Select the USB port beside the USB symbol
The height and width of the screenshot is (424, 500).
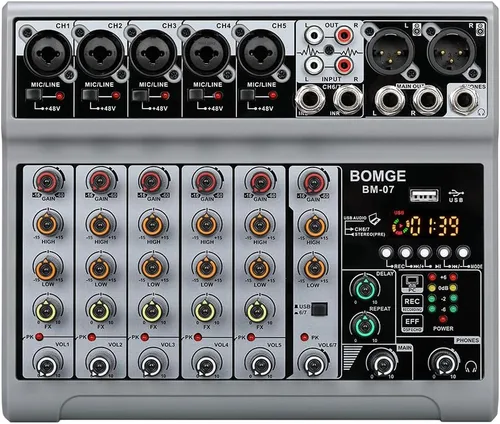point(424,196)
